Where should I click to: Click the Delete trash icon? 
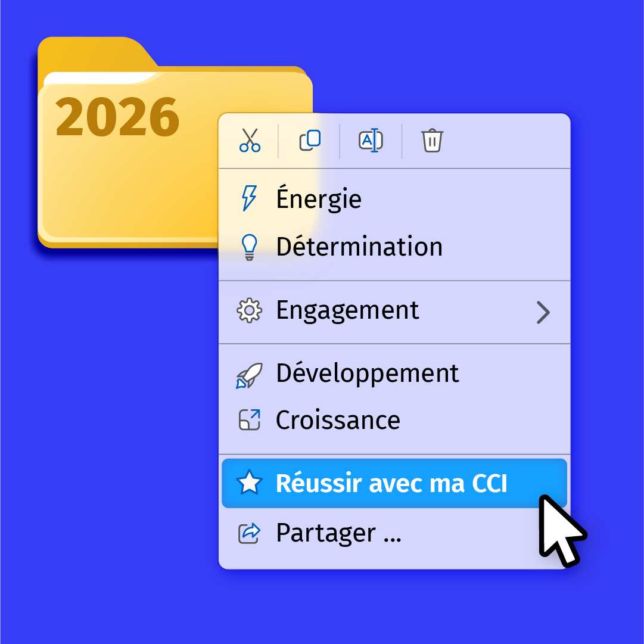(432, 140)
